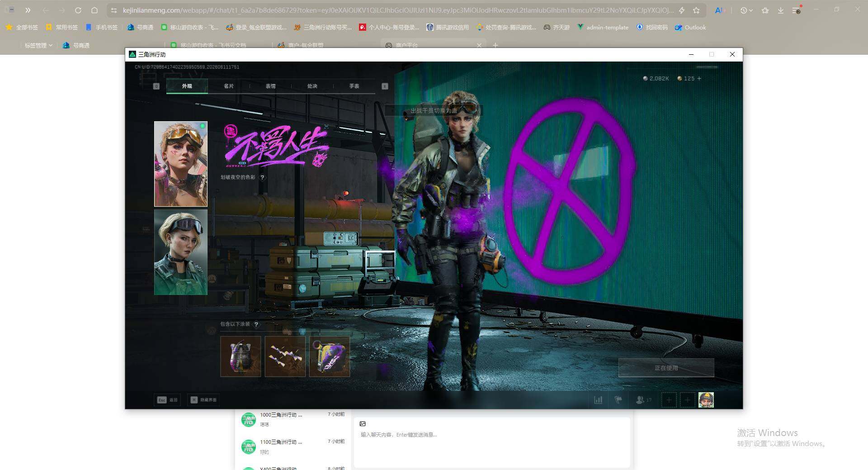Select the 手表 tab
868x470 pixels.
[x=354, y=86]
